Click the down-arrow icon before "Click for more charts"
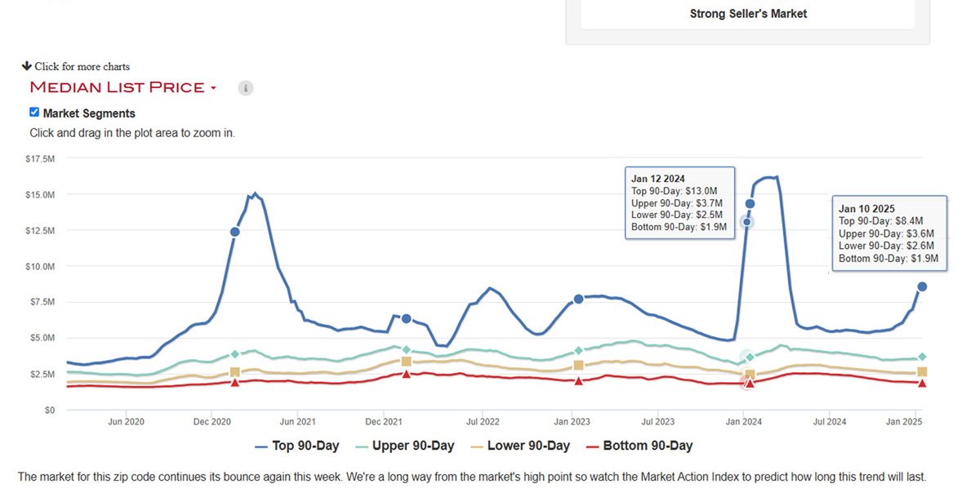The image size is (980, 493). click(x=27, y=66)
